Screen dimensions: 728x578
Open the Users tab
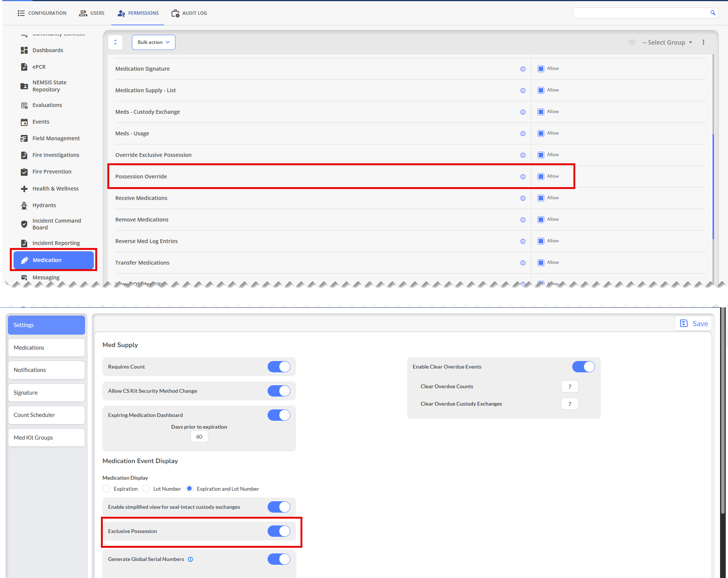pos(92,13)
